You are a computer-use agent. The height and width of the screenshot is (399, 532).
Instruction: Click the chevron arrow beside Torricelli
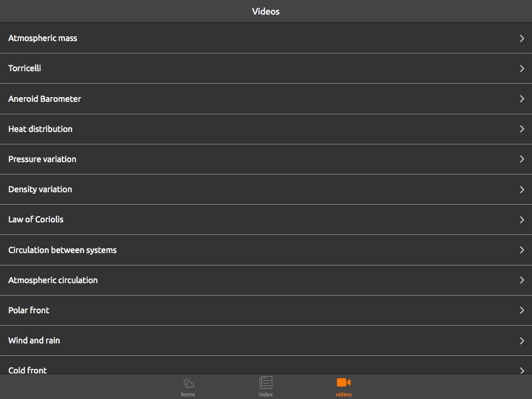click(x=522, y=68)
